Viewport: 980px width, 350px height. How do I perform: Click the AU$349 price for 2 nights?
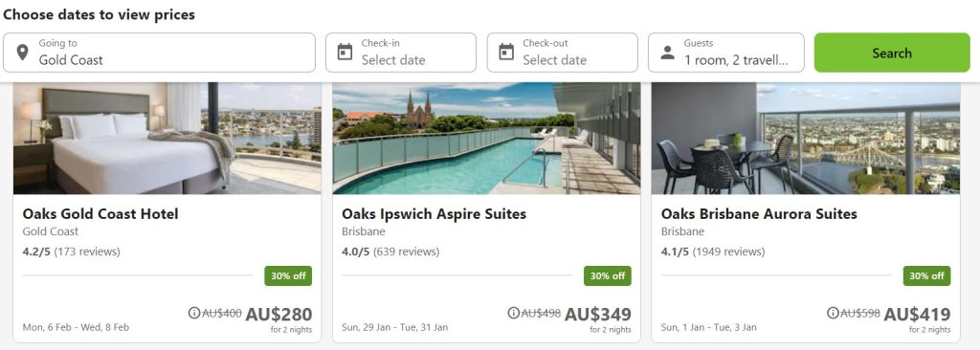598,315
